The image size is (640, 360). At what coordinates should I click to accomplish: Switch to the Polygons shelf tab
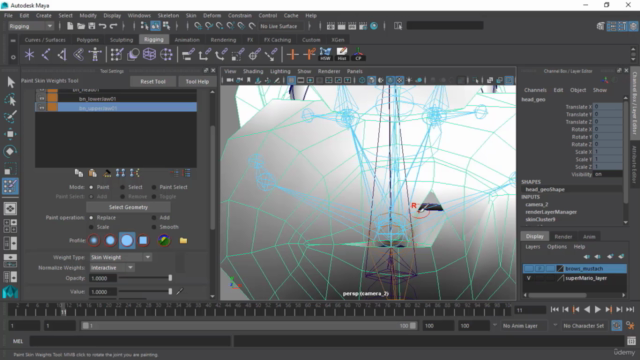tap(87, 40)
